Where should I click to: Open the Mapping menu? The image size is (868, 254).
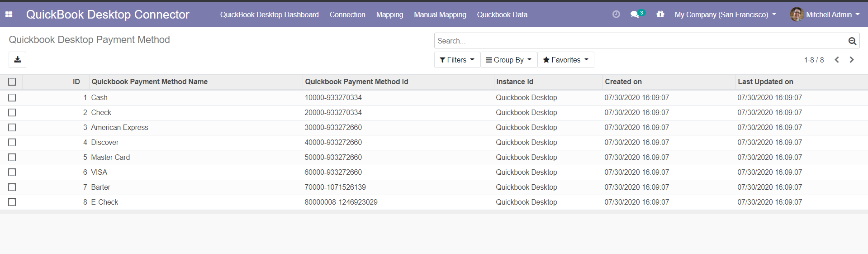pos(389,14)
